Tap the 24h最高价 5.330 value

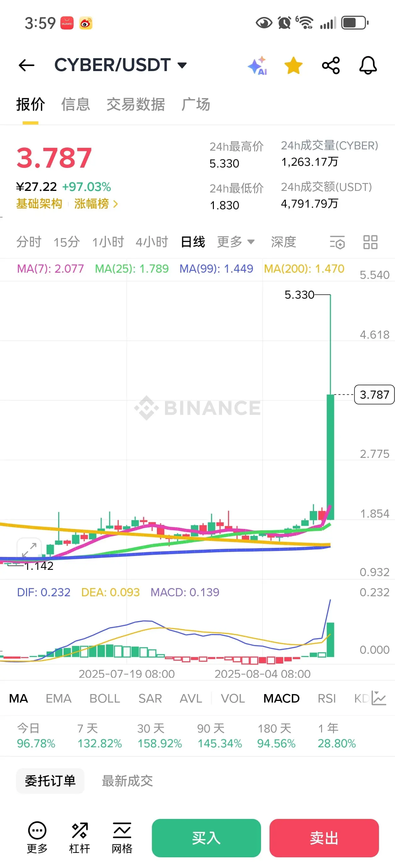(x=225, y=164)
